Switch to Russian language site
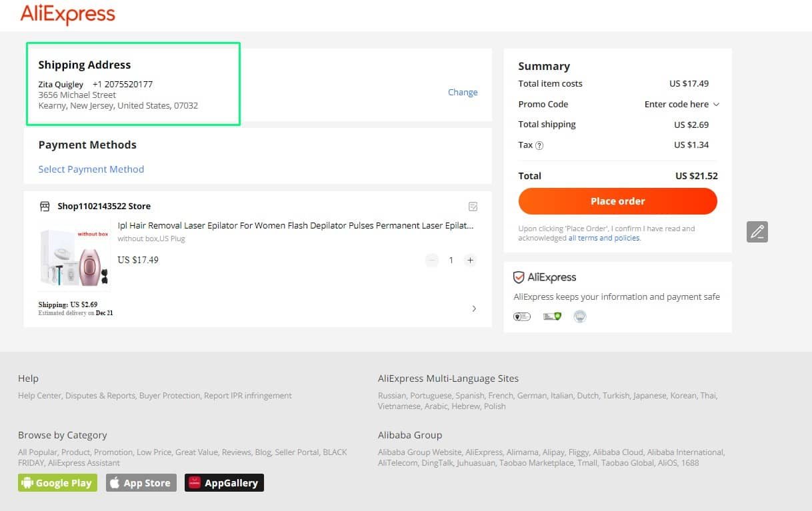Image resolution: width=812 pixels, height=511 pixels. (391, 396)
